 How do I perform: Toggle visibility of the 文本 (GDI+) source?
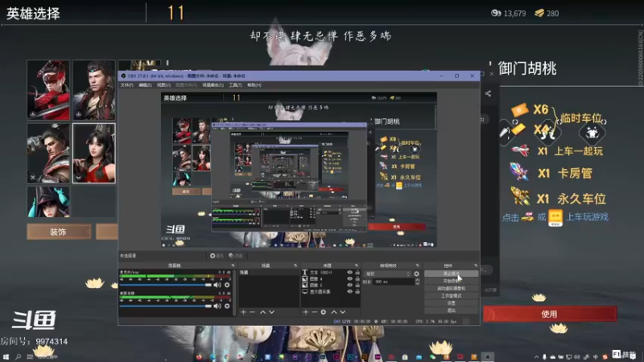click(349, 273)
